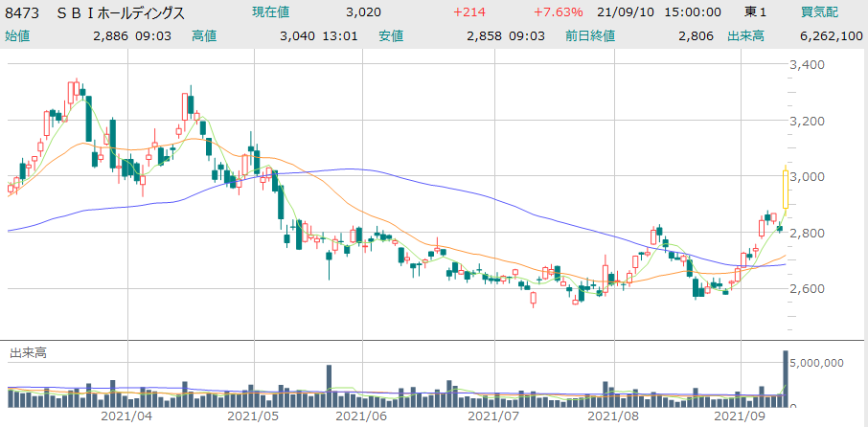Screen dimensions: 868x427
Task: Click the stock code 8473
Action: [24, 13]
